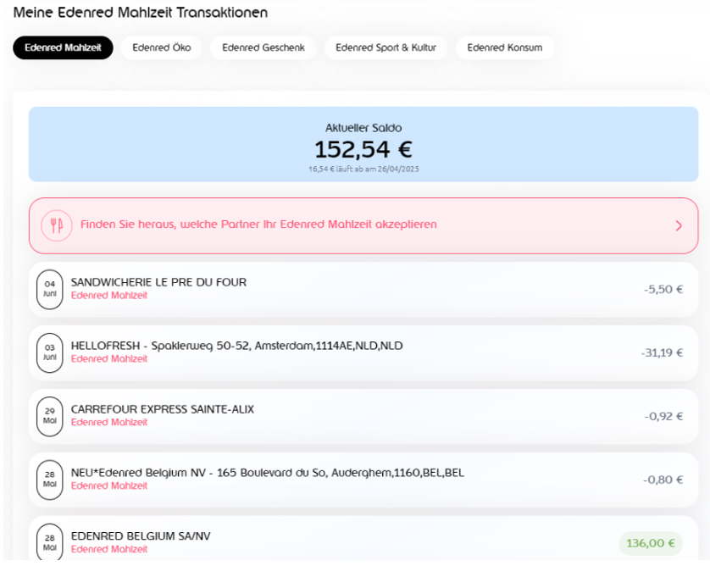Viewport: 710px width, 588px height.
Task: Click the 04 Juni date badge
Action: tap(50, 289)
